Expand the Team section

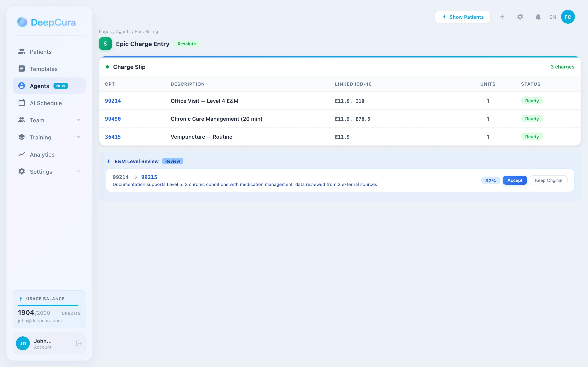78,120
